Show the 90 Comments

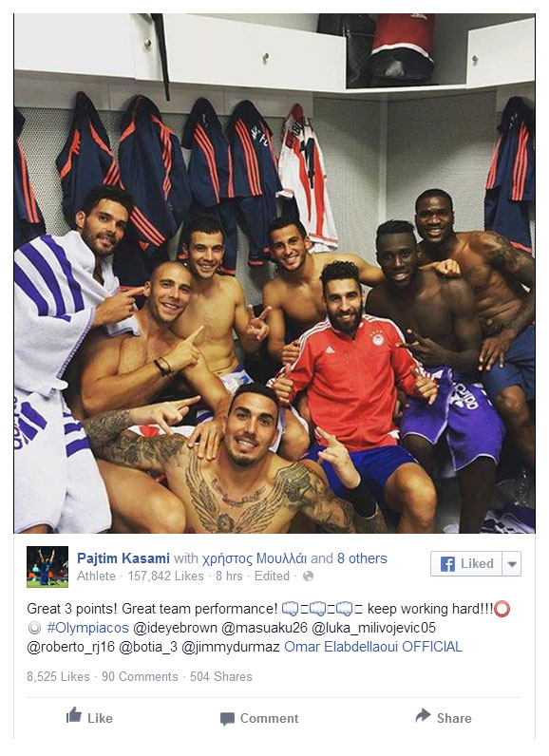[140, 677]
